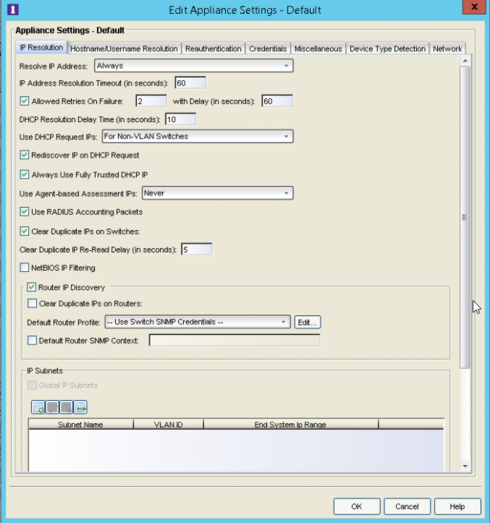The image size is (490, 523).
Task: Click End System Ip Range column header
Action: coord(291,424)
